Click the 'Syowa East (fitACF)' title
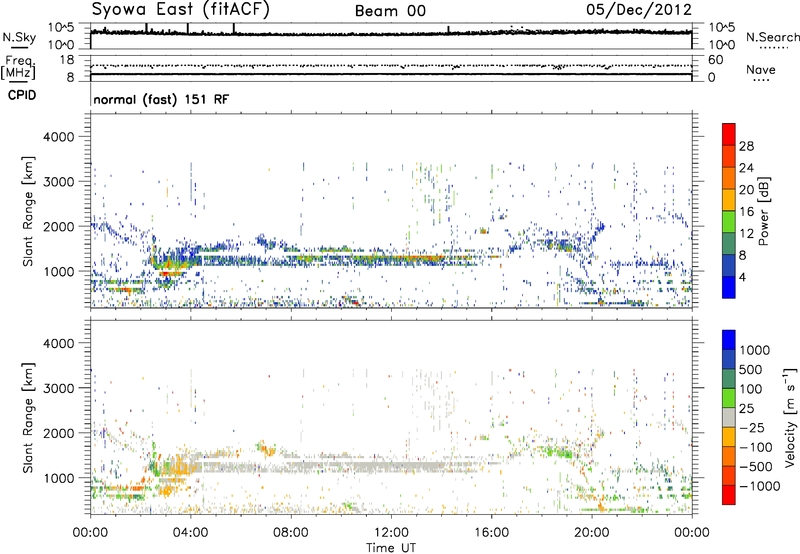 (x=181, y=9)
